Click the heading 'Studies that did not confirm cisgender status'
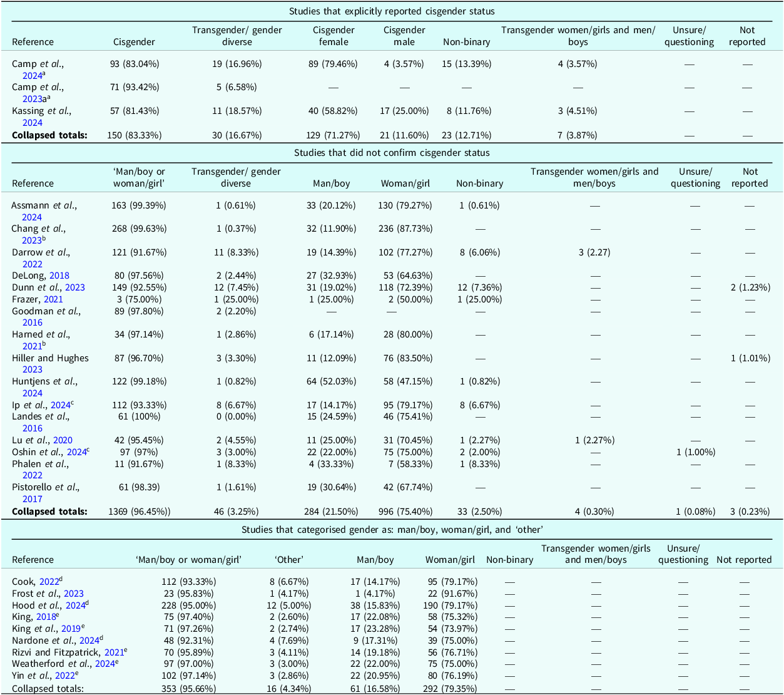Image resolution: width=784 pixels, height=695 pixels. [392, 153]
